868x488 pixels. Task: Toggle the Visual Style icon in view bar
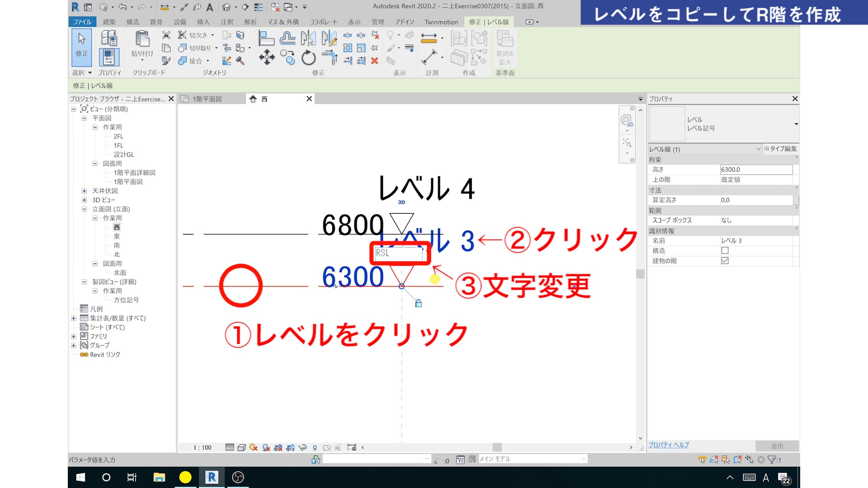pos(241,447)
